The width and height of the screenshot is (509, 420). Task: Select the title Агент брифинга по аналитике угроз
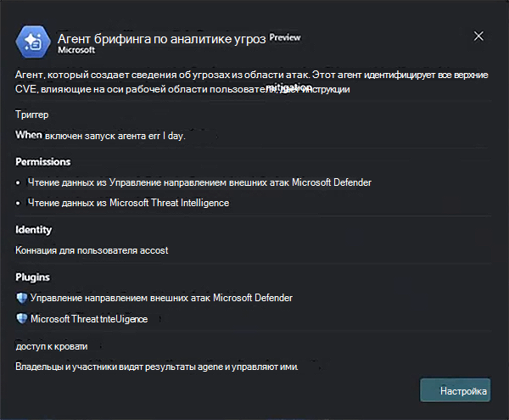pyautogui.click(x=159, y=38)
